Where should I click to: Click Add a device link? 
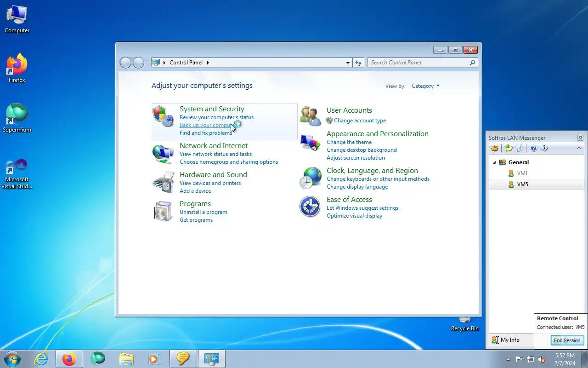click(195, 191)
